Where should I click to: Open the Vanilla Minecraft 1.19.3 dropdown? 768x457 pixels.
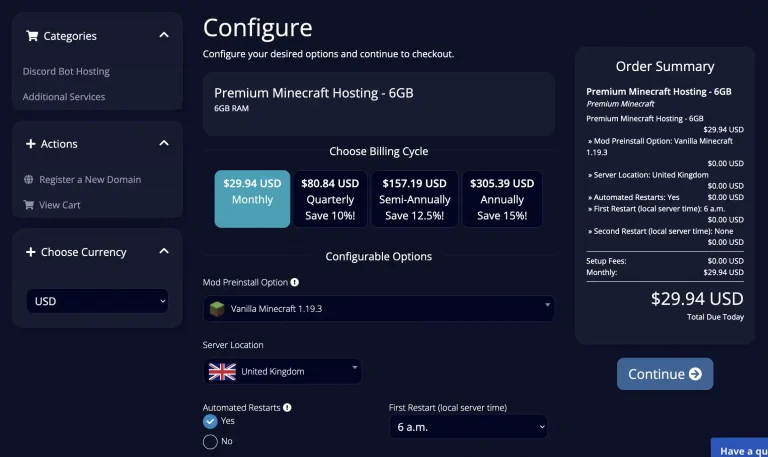pyautogui.click(x=379, y=309)
